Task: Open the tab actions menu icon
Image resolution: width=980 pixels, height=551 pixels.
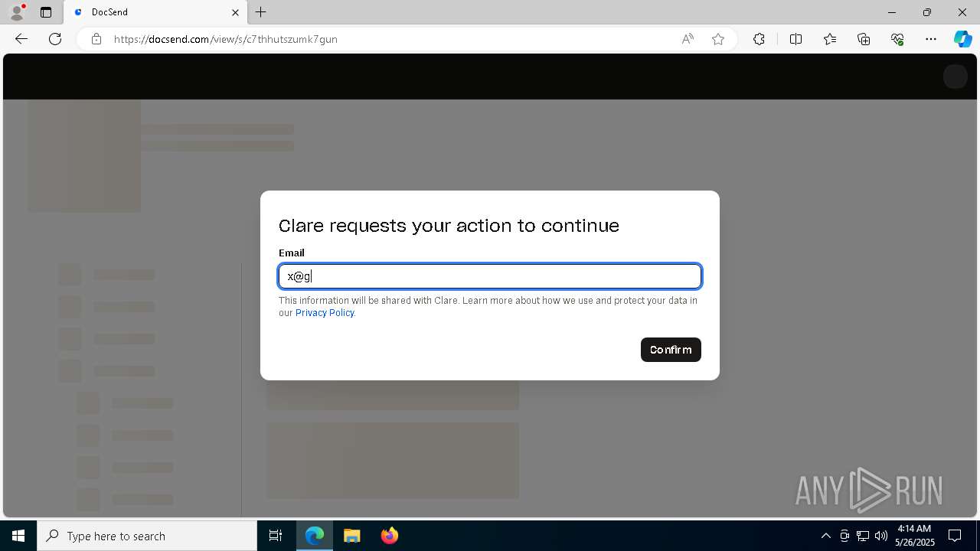Action: pyautogui.click(x=46, y=12)
